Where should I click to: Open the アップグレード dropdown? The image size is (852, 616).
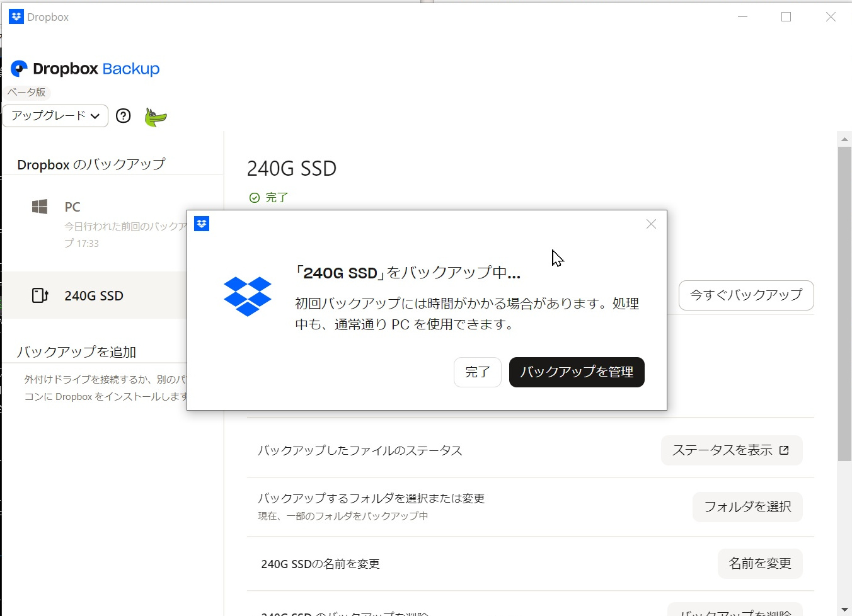coord(55,116)
